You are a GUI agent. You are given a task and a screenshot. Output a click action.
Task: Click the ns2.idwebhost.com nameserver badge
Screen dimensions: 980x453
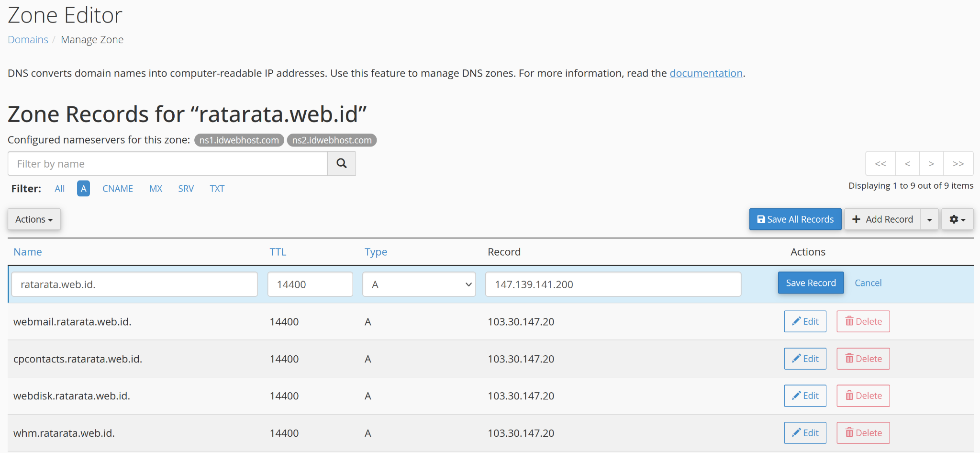332,140
